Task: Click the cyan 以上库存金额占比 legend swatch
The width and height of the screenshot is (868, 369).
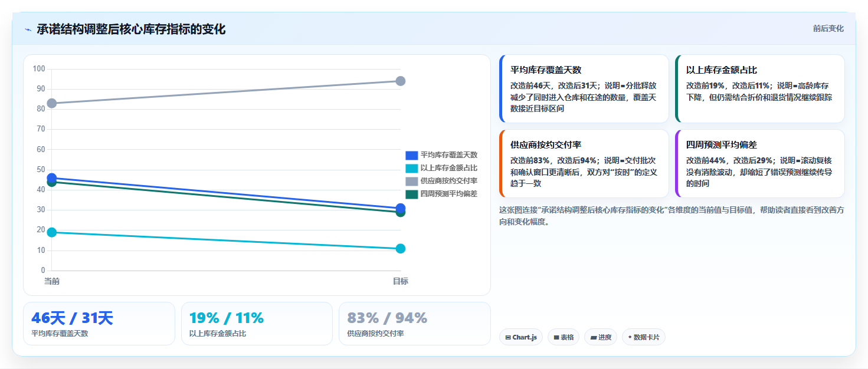Action: coord(411,168)
